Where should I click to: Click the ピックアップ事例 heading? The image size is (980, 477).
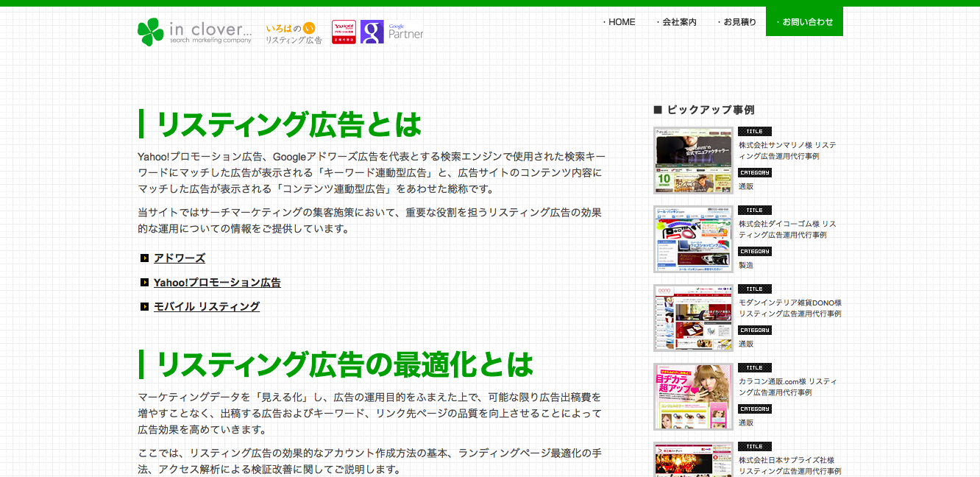point(704,110)
